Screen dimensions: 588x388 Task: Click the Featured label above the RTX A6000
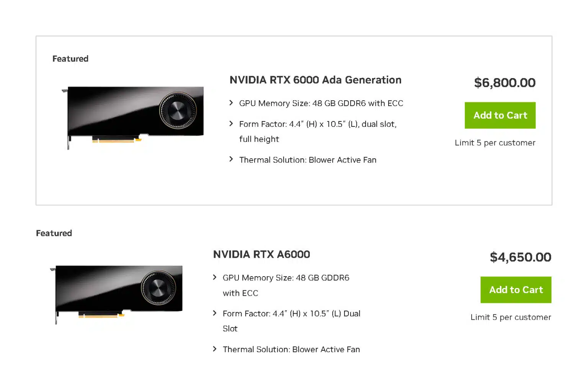(54, 233)
